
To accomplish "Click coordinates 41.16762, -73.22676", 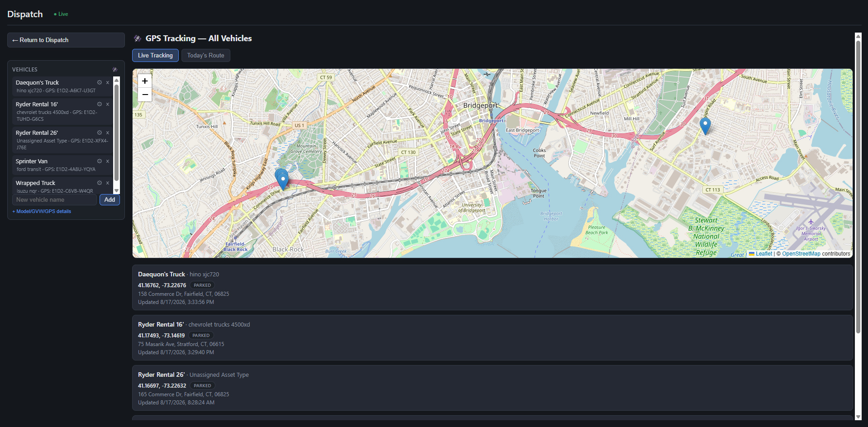I will 162,285.
